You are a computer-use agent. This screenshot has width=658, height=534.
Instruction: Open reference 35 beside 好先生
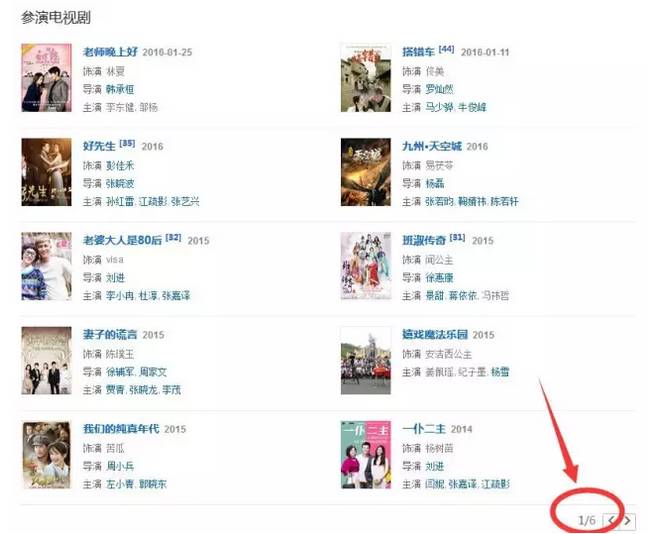[x=127, y=143]
